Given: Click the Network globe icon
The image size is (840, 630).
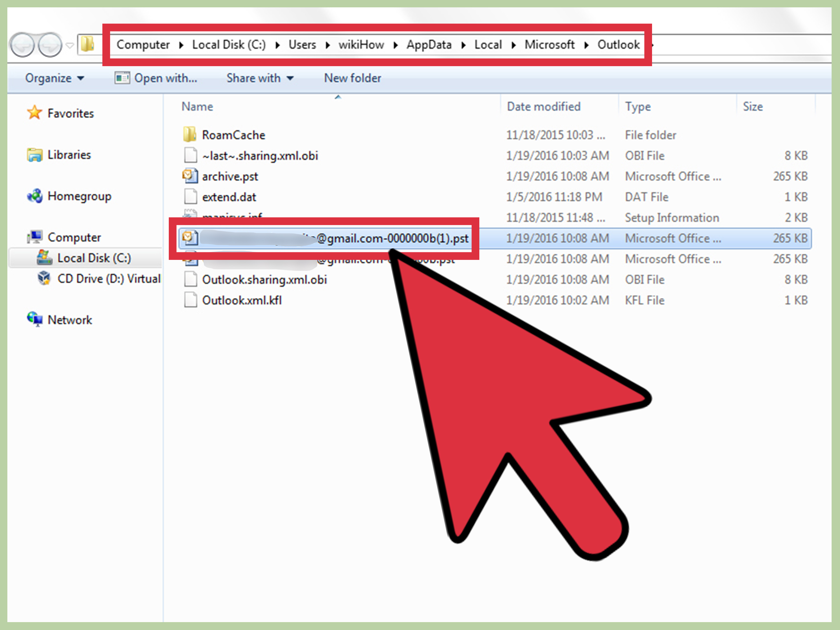Looking at the screenshot, I should pos(35,319).
